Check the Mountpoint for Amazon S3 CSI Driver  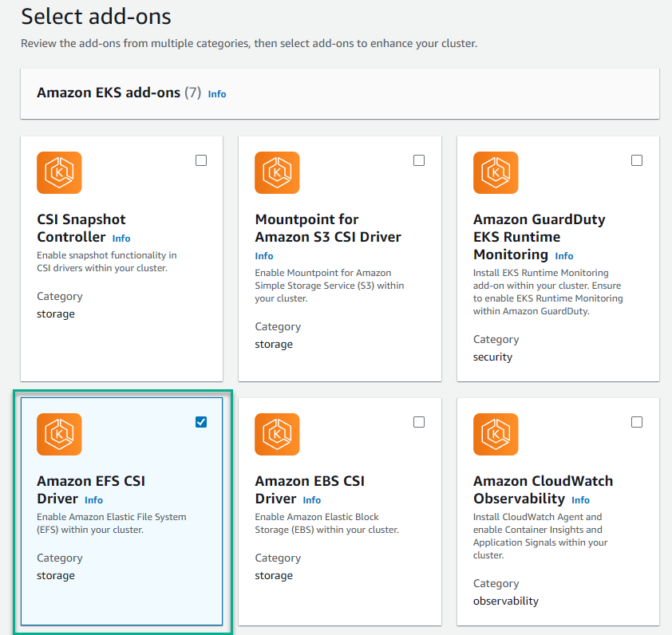tap(419, 160)
